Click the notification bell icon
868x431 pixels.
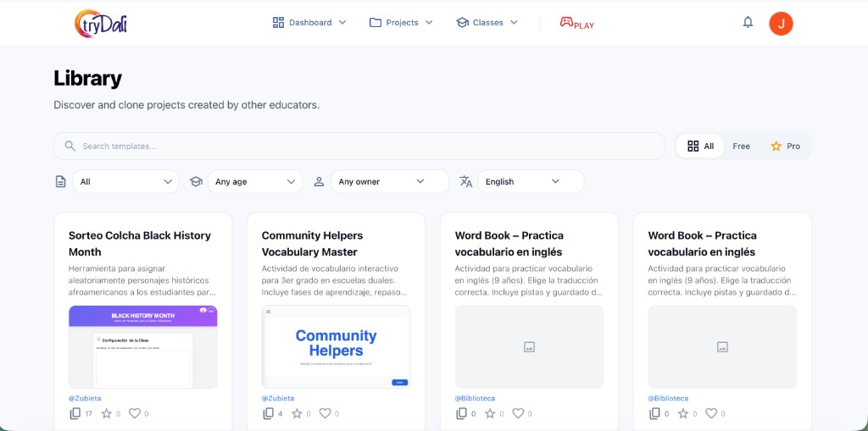[748, 23]
